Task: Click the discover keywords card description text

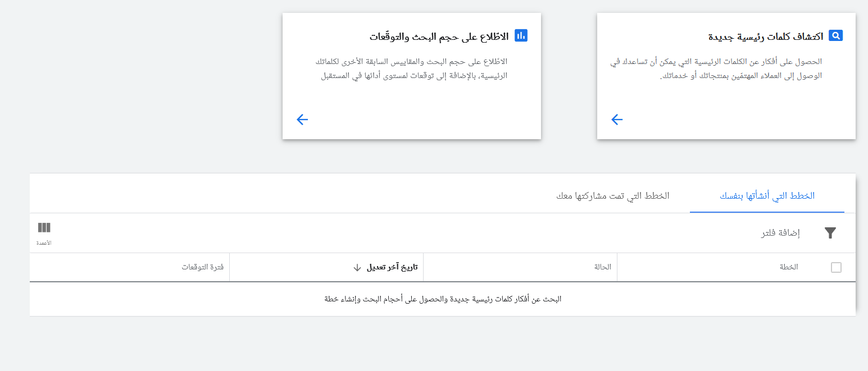Action: click(716, 68)
